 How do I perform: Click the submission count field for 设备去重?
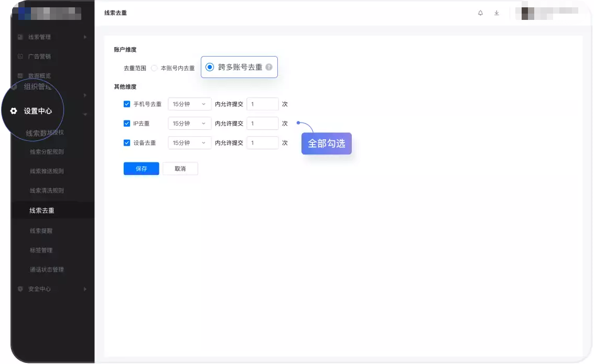pos(263,142)
